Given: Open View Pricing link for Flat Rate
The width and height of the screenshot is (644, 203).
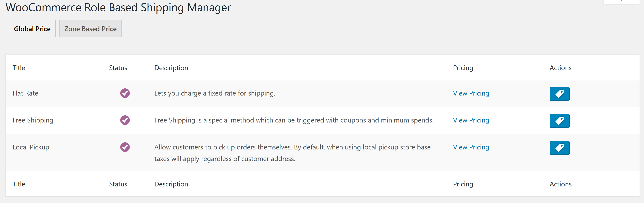Looking at the screenshot, I should coord(471,93).
